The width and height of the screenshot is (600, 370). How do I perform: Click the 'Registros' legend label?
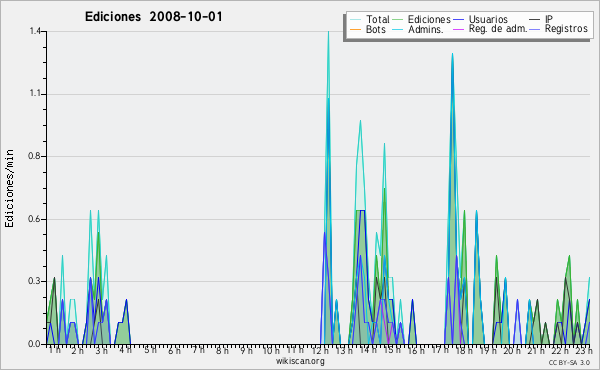tap(566, 29)
